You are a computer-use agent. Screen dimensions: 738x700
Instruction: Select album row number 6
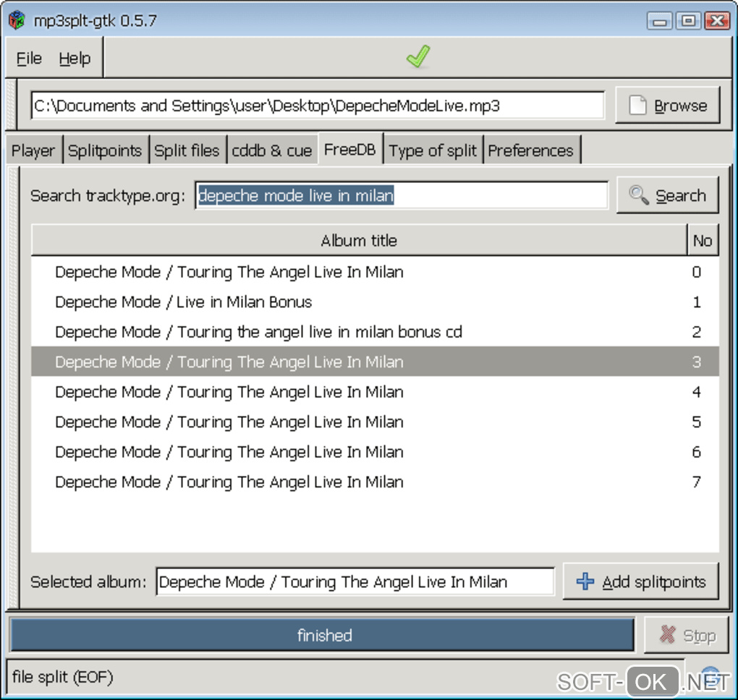[375, 452]
